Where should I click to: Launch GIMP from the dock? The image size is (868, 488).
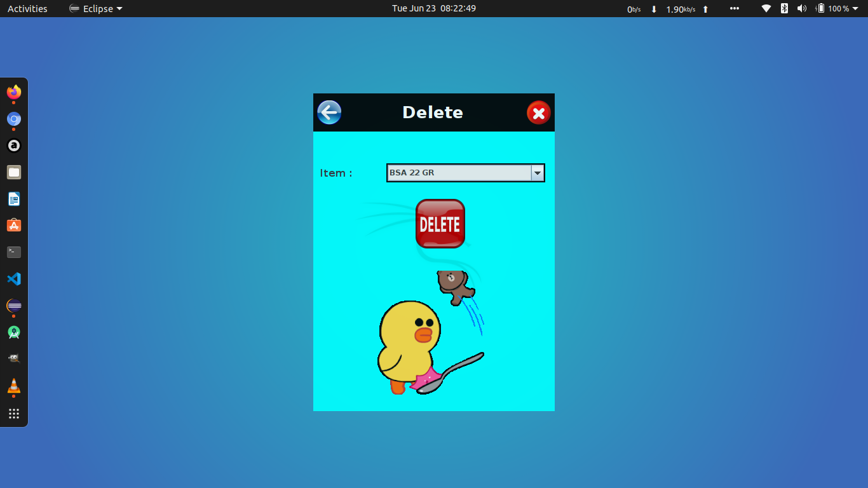tap(14, 358)
